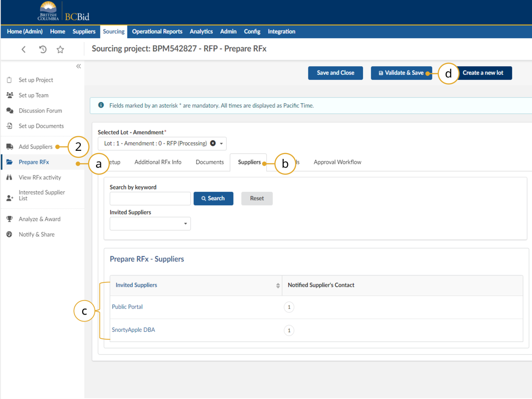Image resolution: width=532 pixels, height=399 pixels.
Task: Click inside the Search by keyword field
Action: pyautogui.click(x=150, y=198)
